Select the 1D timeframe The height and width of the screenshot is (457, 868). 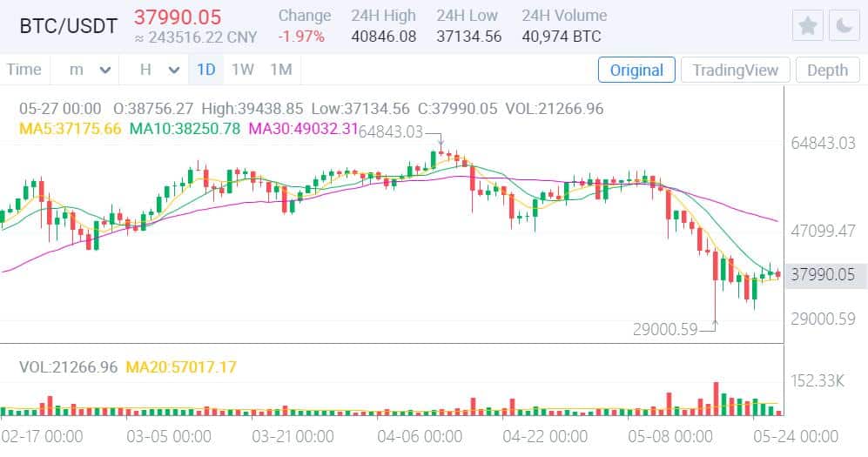[205, 70]
